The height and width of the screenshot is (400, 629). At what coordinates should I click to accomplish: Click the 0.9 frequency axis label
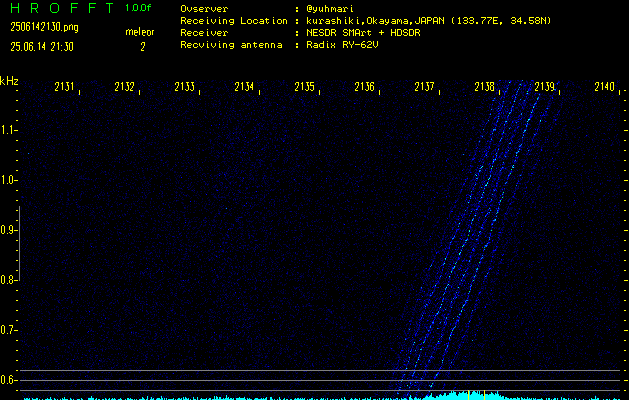tap(7, 230)
